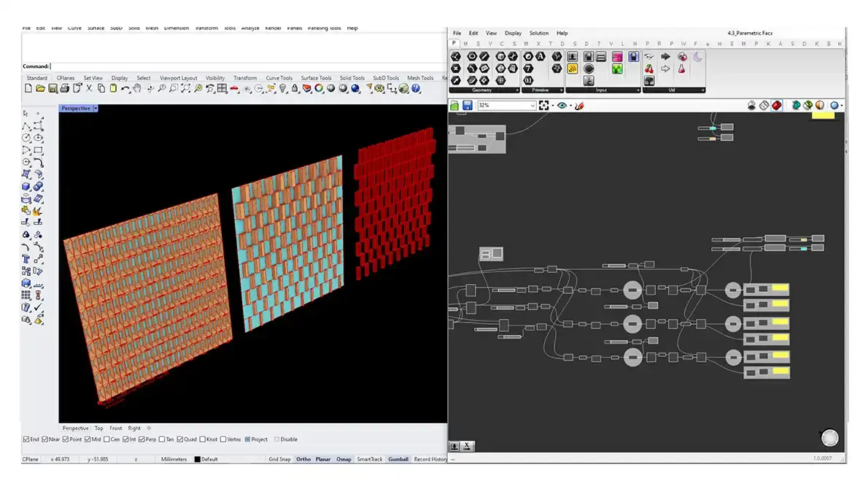Open the Perspective viewport dropdown arrow

pos(96,109)
